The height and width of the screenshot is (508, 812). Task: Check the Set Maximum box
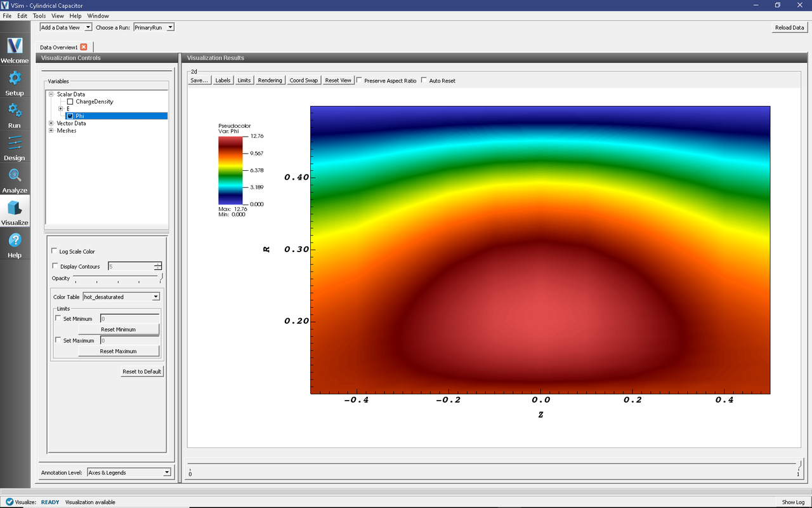[58, 340]
